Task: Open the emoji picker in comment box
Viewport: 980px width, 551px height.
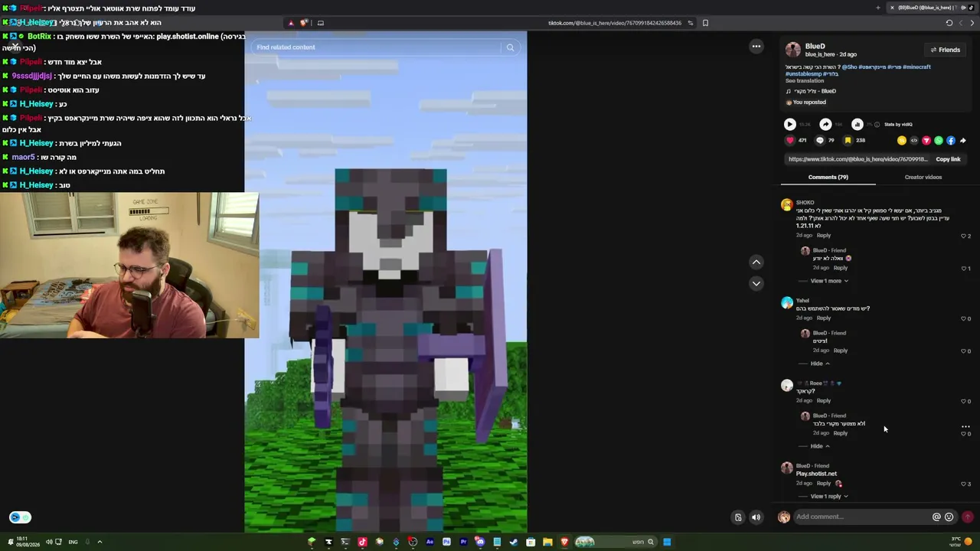Action: coord(949,517)
